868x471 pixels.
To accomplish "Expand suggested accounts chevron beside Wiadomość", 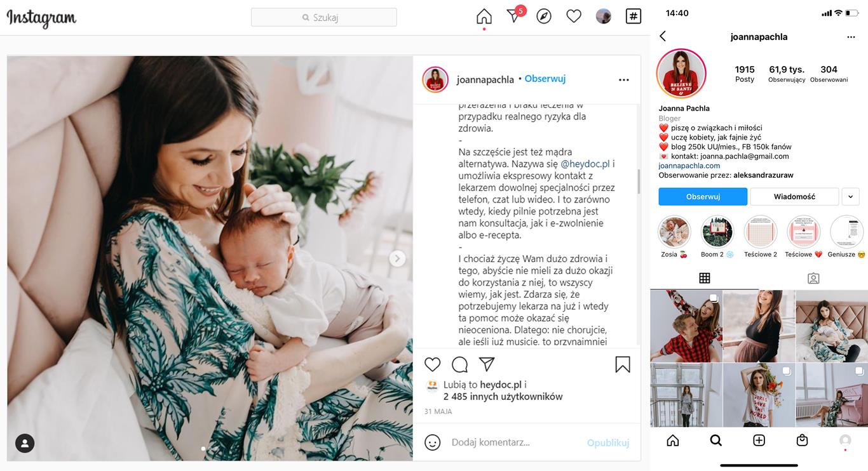I will click(x=851, y=197).
